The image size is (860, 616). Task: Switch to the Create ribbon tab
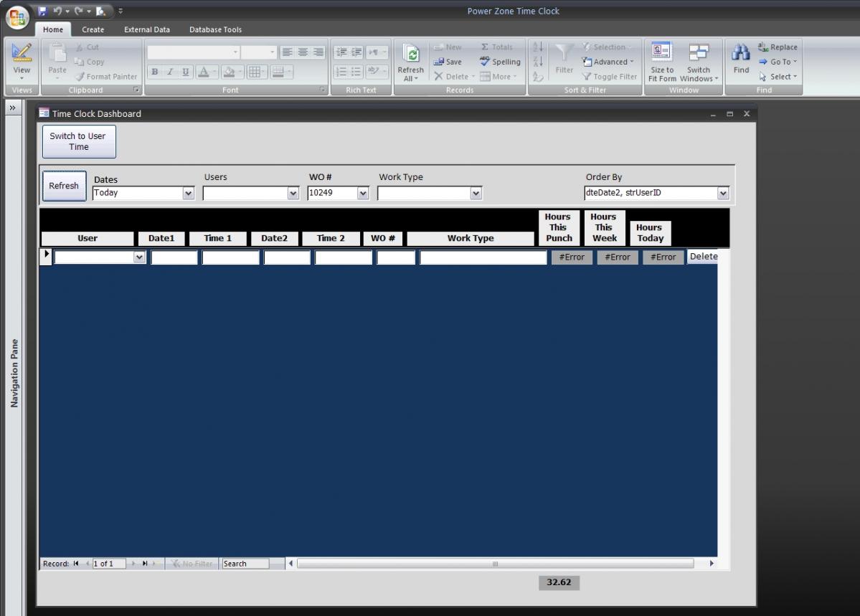[x=93, y=29]
